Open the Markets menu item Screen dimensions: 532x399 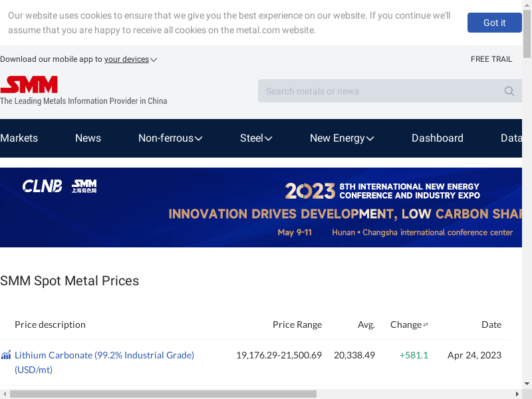click(19, 138)
